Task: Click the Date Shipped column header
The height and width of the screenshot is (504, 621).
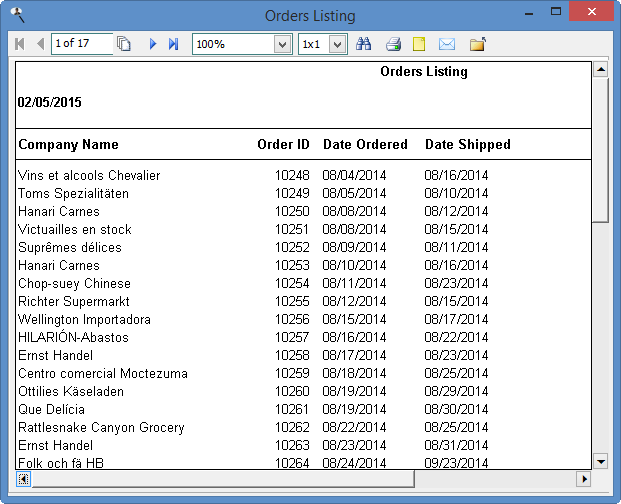Action: tap(468, 145)
